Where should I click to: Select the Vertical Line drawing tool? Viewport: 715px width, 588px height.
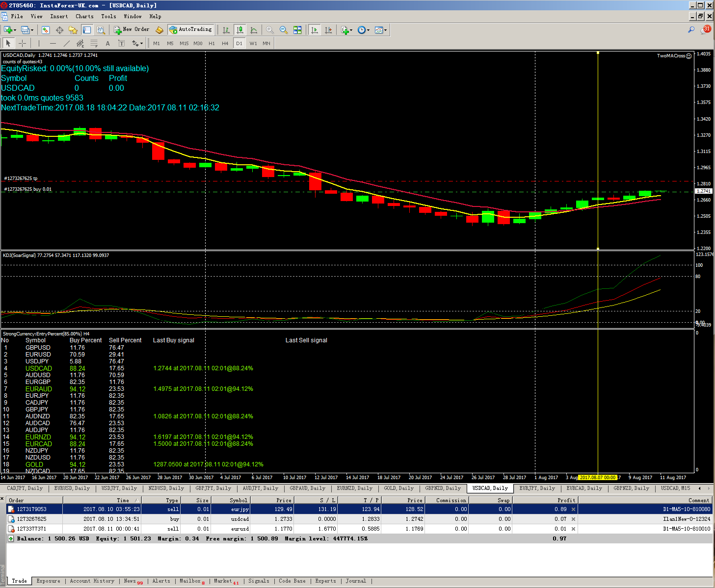39,43
